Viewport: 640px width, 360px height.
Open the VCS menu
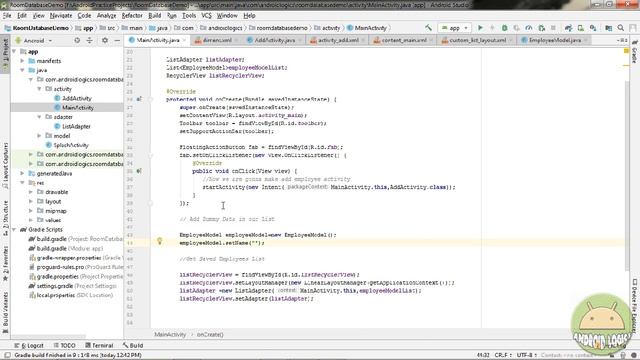[207, 16]
